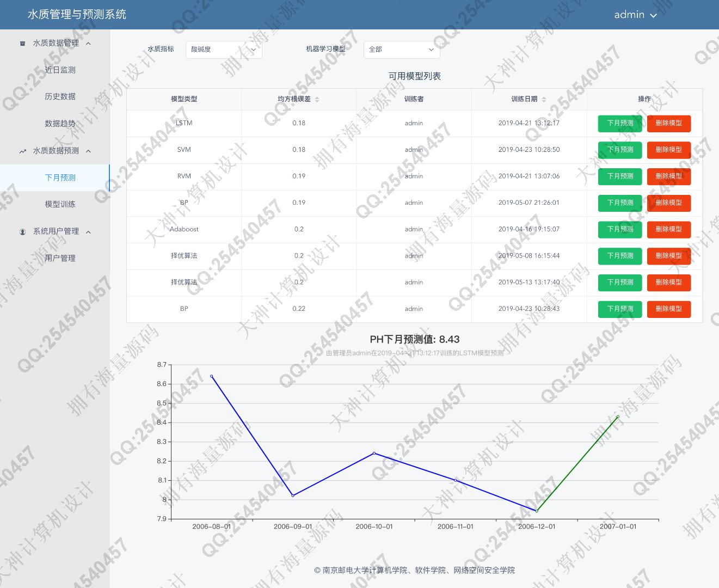719x588 pixels.
Task: Click the Adaboost model type cell
Action: click(x=184, y=229)
